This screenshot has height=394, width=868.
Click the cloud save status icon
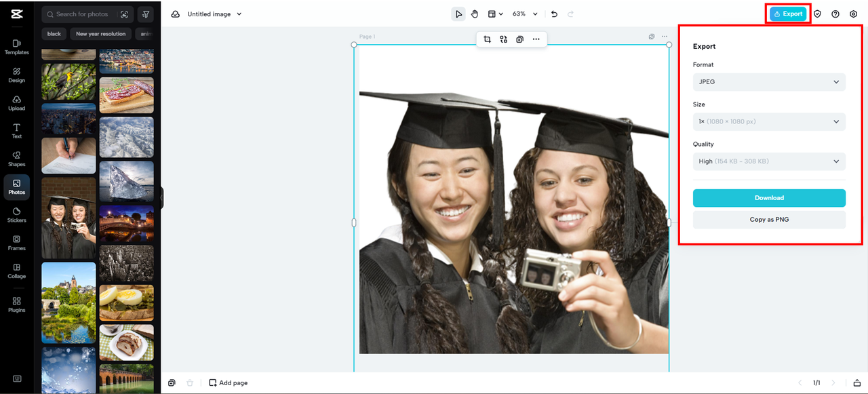[176, 14]
